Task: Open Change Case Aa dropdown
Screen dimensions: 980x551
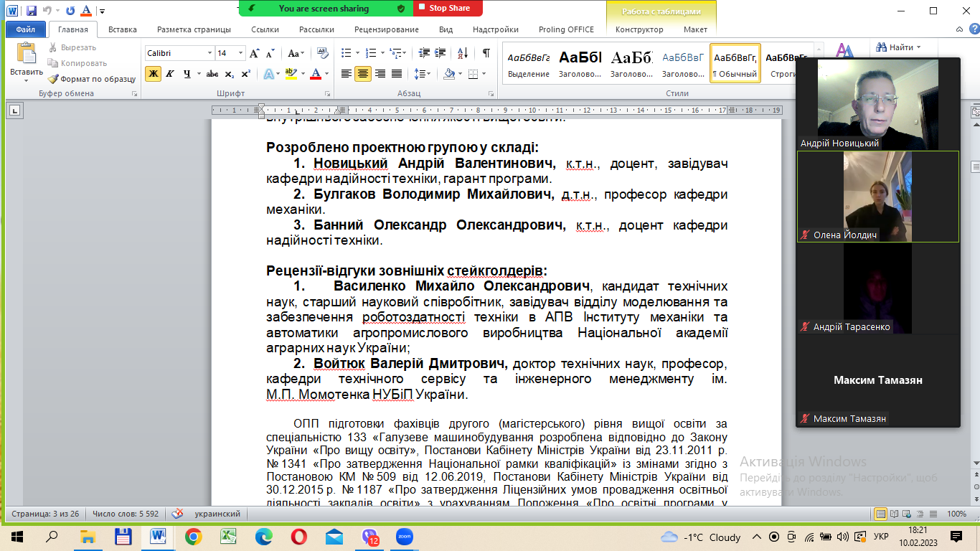Action: 295,53
